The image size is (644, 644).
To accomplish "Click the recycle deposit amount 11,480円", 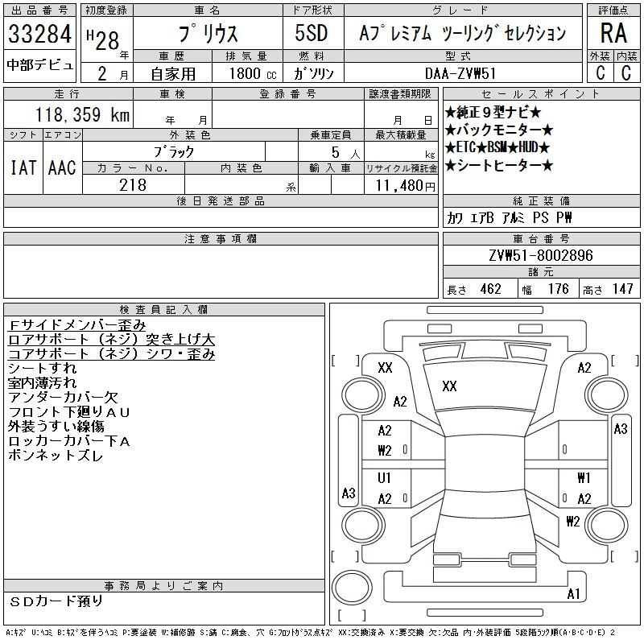I will click(x=401, y=186).
